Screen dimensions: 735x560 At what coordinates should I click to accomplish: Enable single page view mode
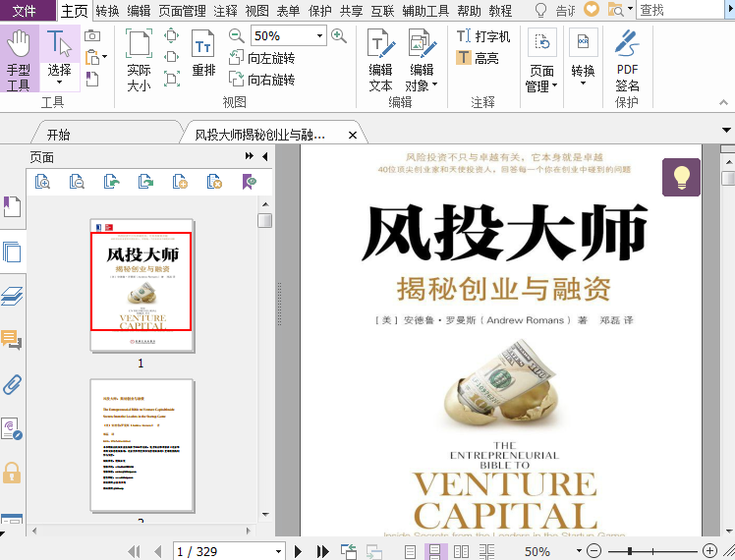410,551
